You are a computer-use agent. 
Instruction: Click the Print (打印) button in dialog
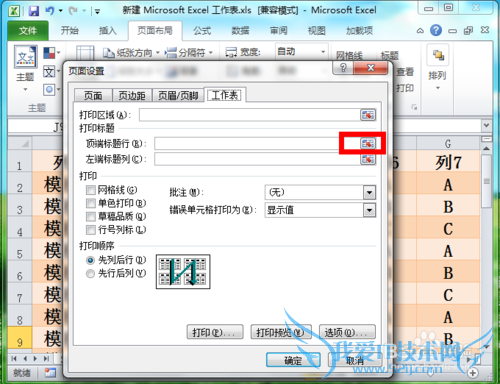point(215,332)
